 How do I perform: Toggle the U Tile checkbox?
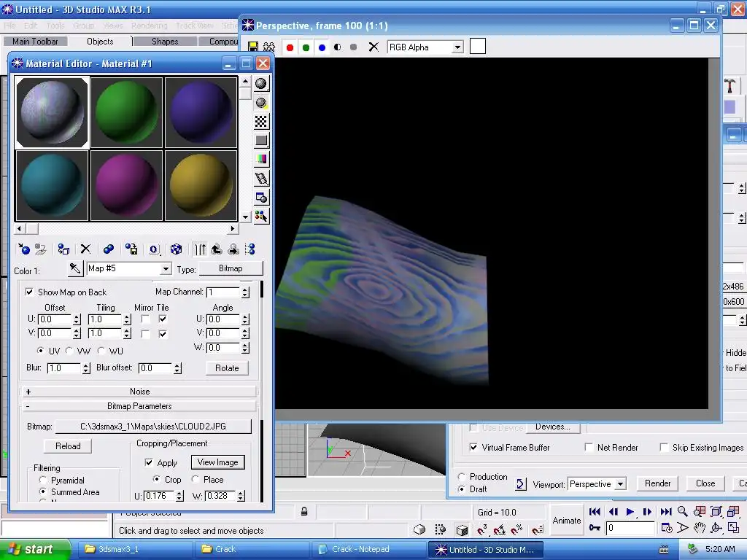(x=163, y=319)
